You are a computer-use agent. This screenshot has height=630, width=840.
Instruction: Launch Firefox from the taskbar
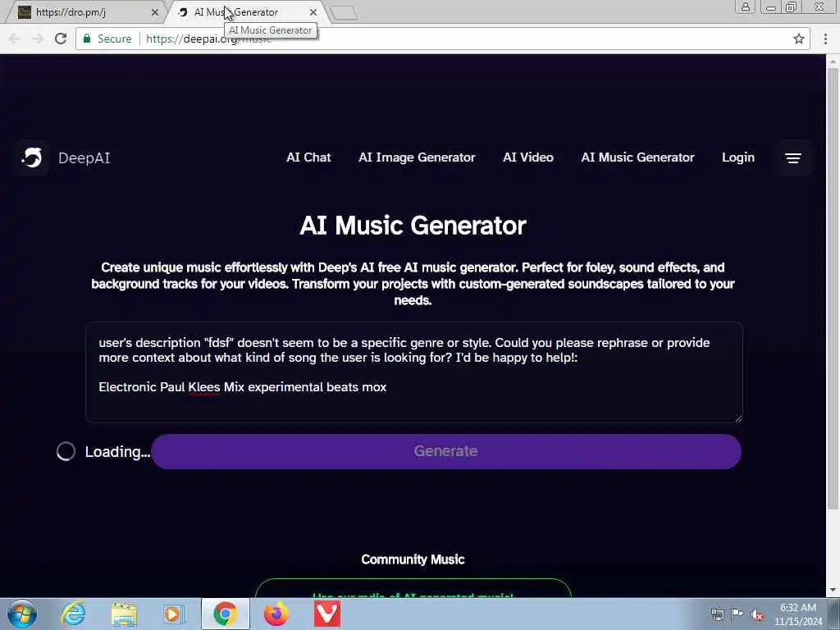coord(276,614)
